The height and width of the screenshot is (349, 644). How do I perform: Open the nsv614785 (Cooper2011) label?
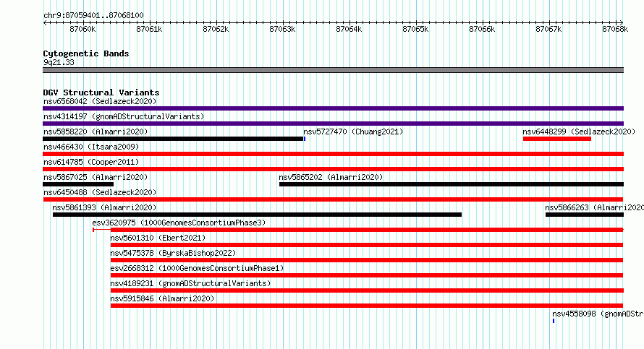[x=91, y=162]
